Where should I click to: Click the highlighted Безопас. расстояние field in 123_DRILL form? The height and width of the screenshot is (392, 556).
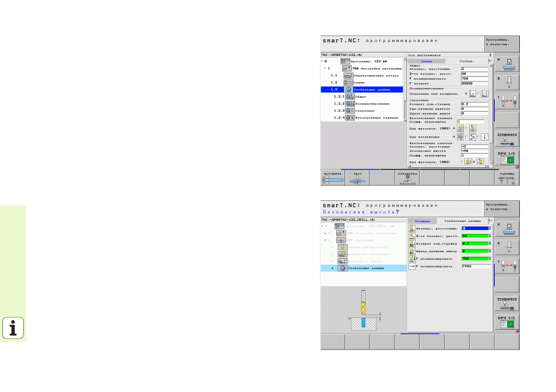tap(475, 228)
